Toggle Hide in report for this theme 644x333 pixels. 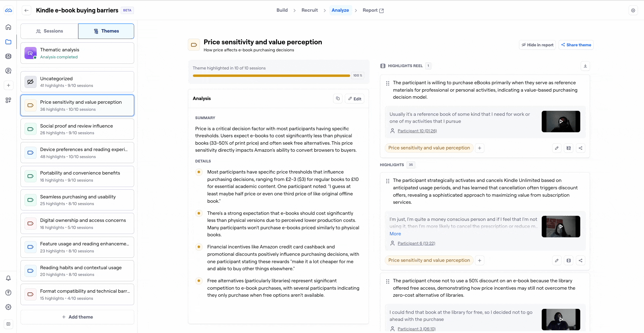tap(537, 45)
